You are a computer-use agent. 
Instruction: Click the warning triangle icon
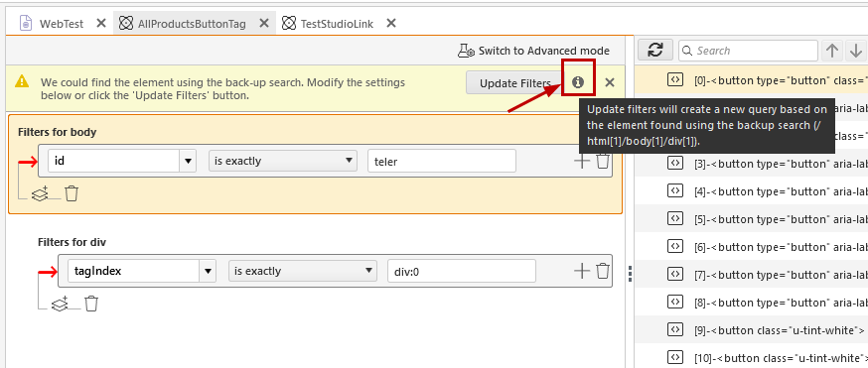tap(22, 81)
